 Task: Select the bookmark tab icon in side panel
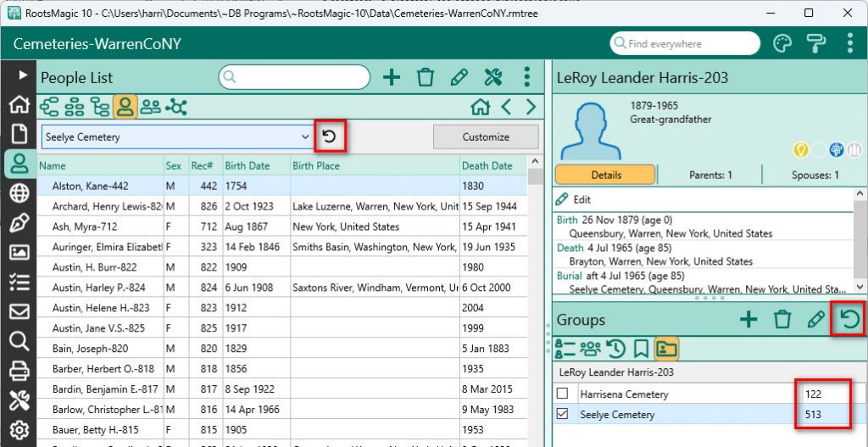(x=641, y=349)
